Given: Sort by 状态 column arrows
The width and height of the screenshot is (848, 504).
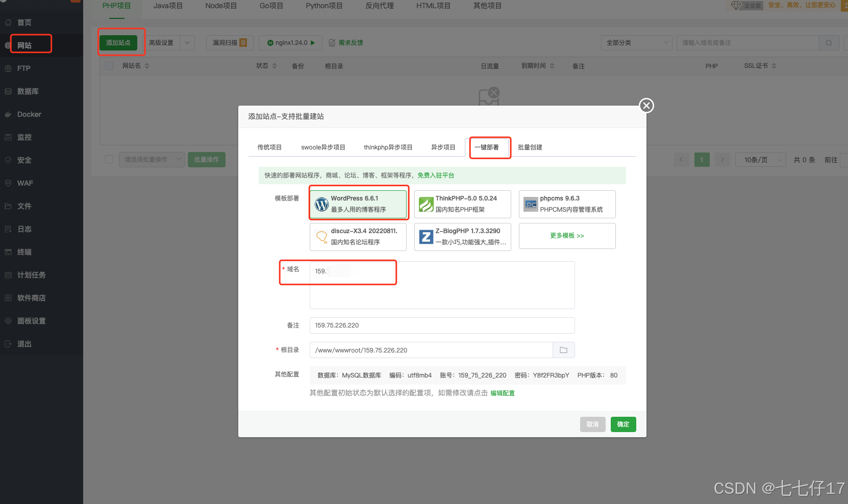Looking at the screenshot, I should point(275,66).
